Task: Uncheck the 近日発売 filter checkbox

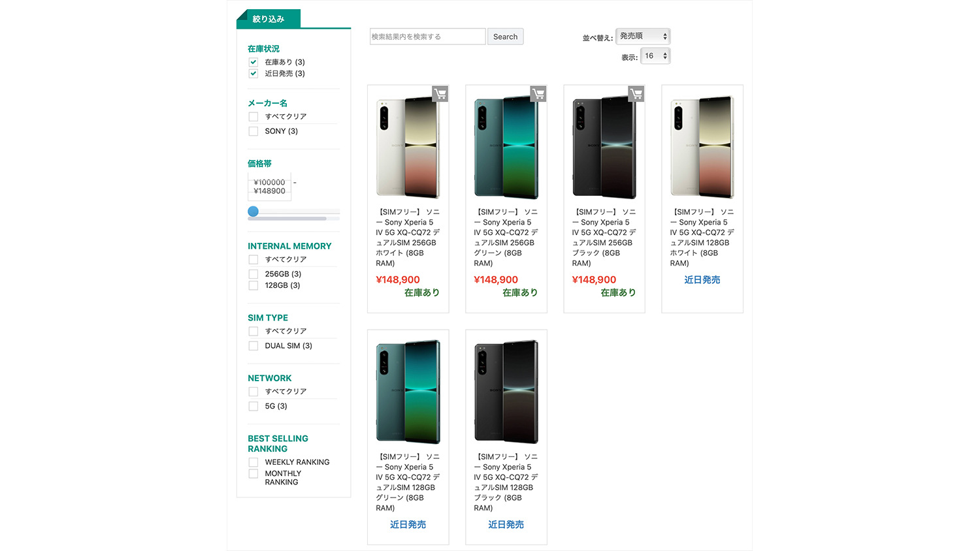Action: tap(253, 74)
